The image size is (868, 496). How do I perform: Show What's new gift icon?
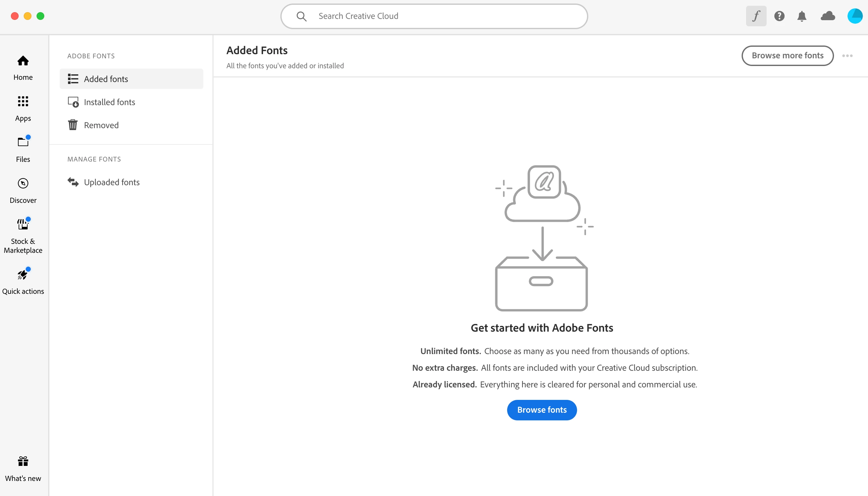(x=23, y=469)
